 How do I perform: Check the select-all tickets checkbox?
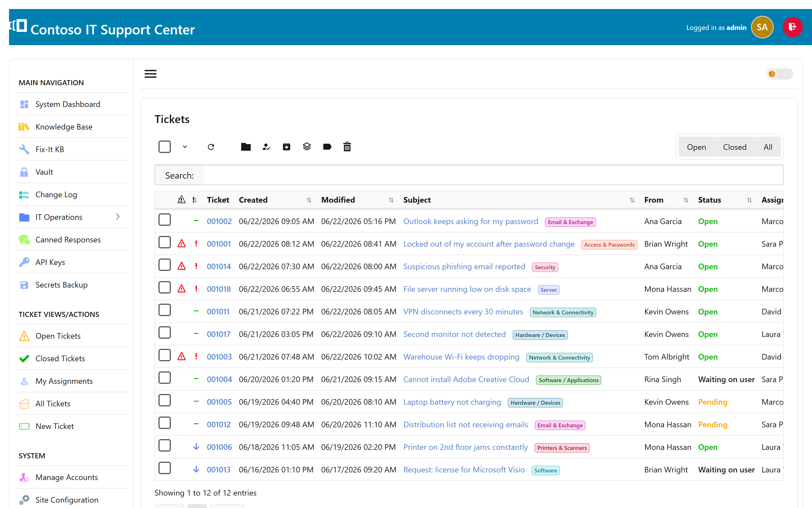tap(164, 147)
